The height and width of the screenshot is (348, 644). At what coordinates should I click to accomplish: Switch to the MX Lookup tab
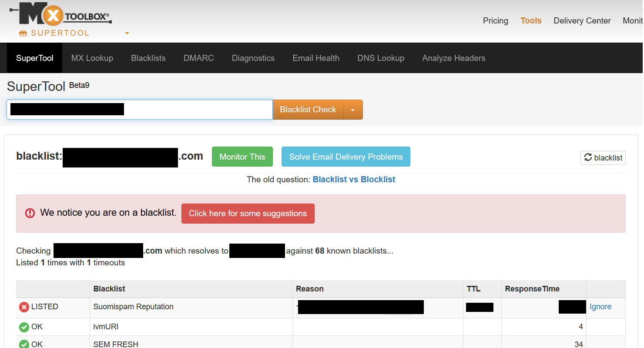point(92,58)
